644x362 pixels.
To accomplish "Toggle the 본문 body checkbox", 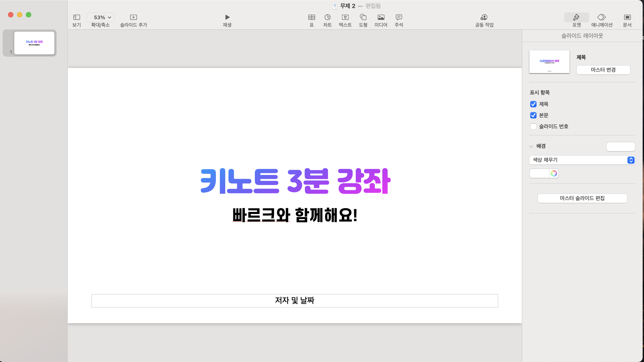I will 533,115.
